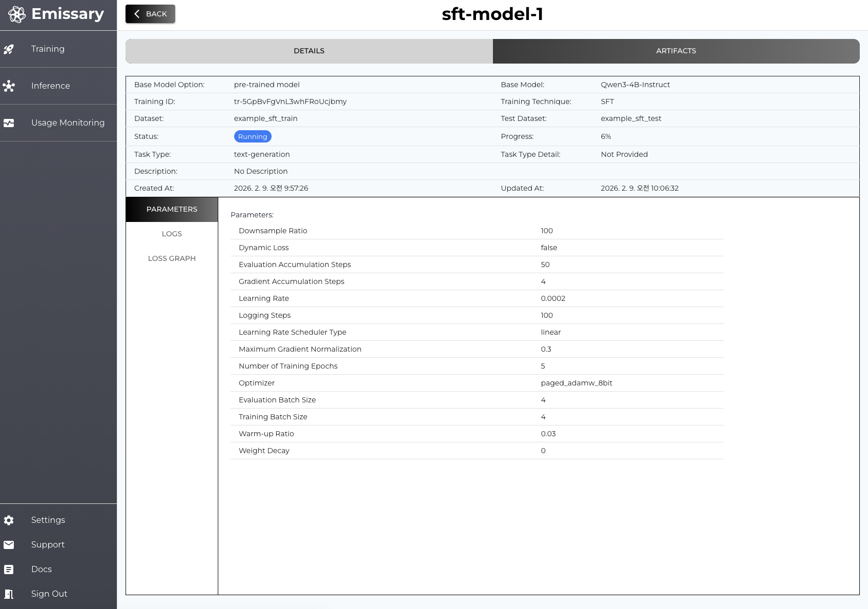
Task: Open the Logs tab
Action: pos(172,234)
